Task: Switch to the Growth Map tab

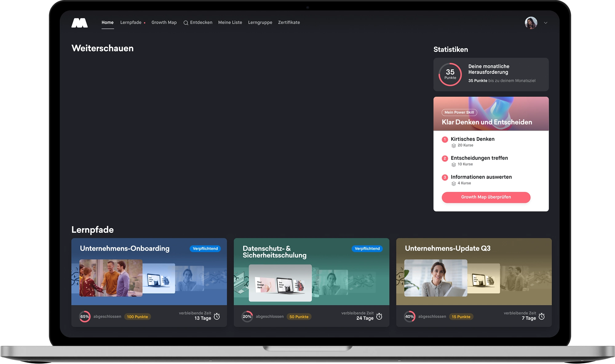Action: pyautogui.click(x=164, y=22)
